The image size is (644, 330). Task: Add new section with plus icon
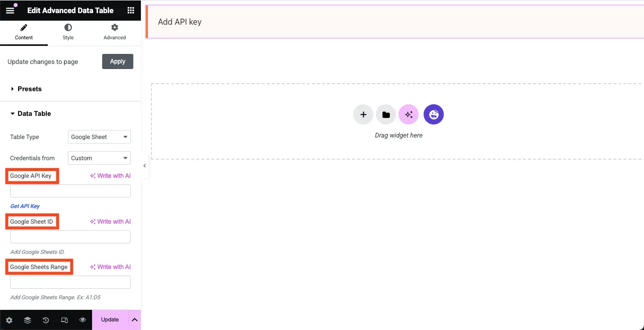click(363, 114)
